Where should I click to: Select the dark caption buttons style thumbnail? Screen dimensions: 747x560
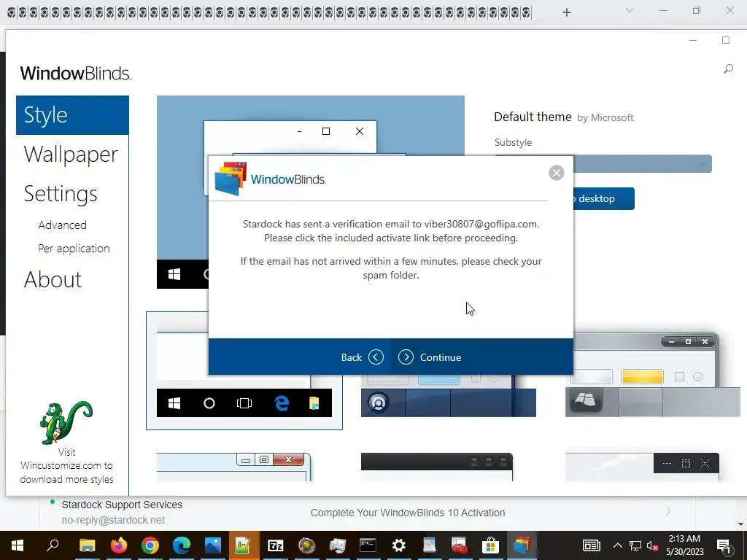coord(642,467)
